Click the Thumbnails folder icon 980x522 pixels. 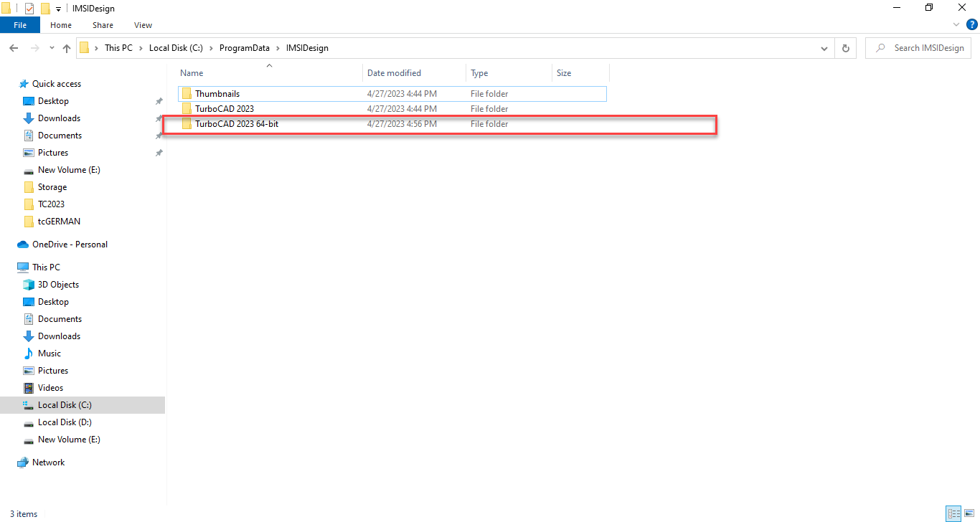(187, 94)
